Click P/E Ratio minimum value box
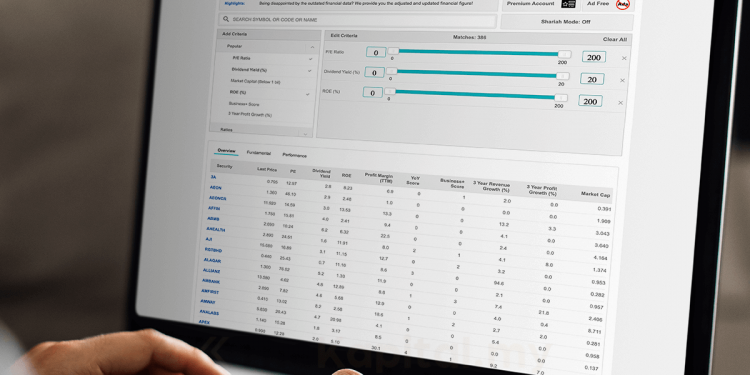 coord(376,52)
